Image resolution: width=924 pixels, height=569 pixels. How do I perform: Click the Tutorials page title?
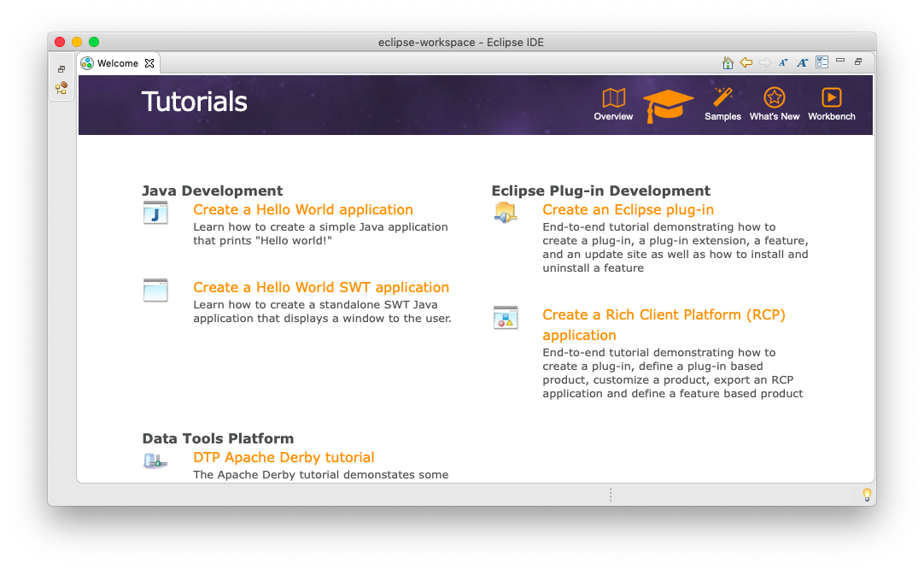[x=194, y=102]
